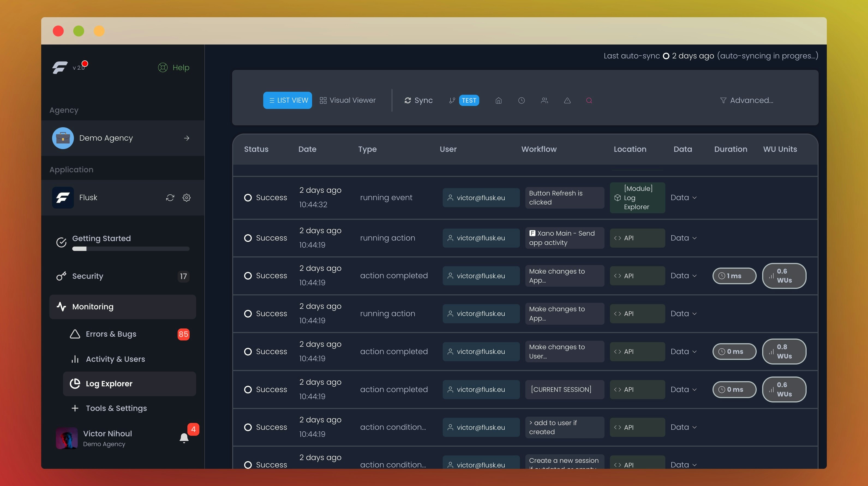Click the 1 ms duration pill
868x486 pixels.
click(x=734, y=276)
